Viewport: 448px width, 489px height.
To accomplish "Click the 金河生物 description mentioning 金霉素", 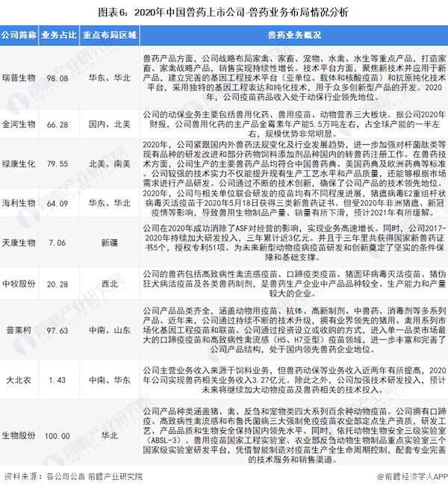I will pos(294,125).
